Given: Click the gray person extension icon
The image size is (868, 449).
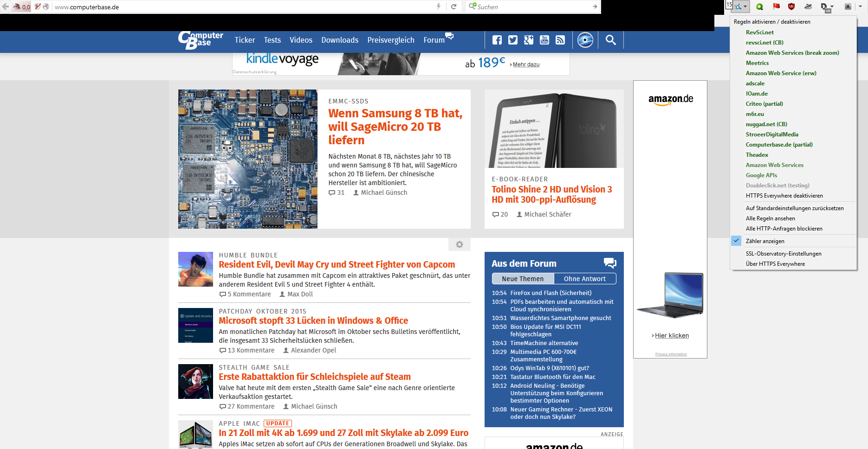Looking at the screenshot, I should [848, 6].
